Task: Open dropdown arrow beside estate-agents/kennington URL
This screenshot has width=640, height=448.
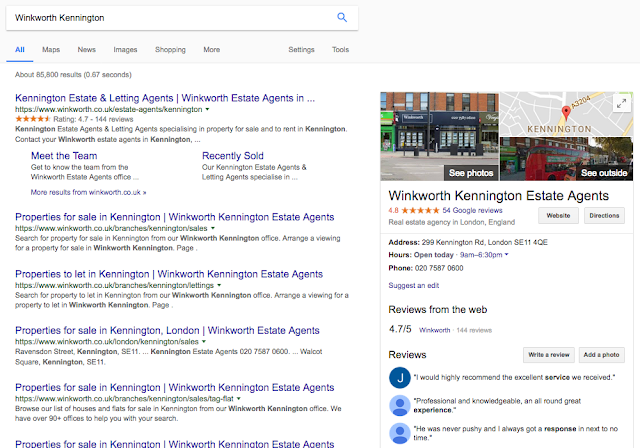Action: [x=207, y=109]
